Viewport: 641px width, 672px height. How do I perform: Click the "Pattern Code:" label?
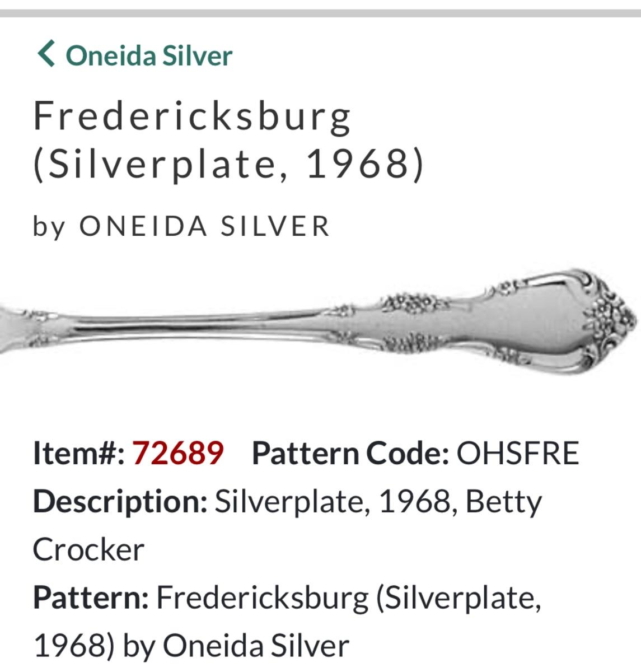(x=350, y=453)
